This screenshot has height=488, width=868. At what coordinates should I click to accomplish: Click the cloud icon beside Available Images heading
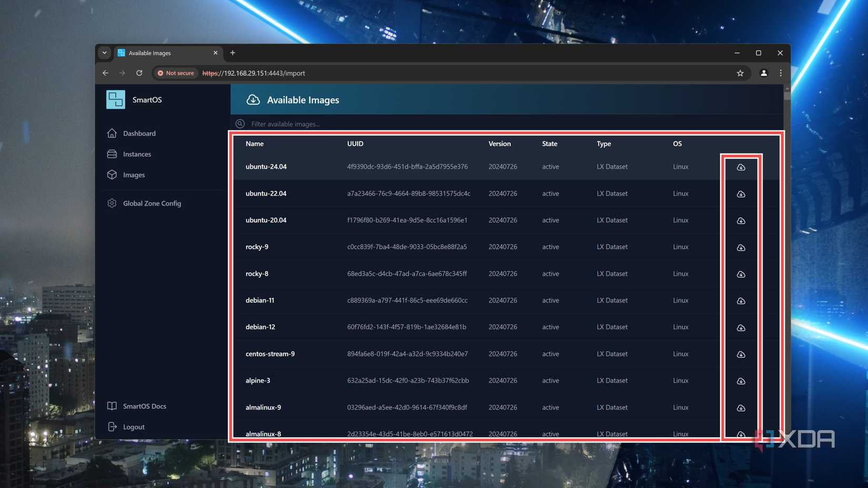pyautogui.click(x=253, y=99)
